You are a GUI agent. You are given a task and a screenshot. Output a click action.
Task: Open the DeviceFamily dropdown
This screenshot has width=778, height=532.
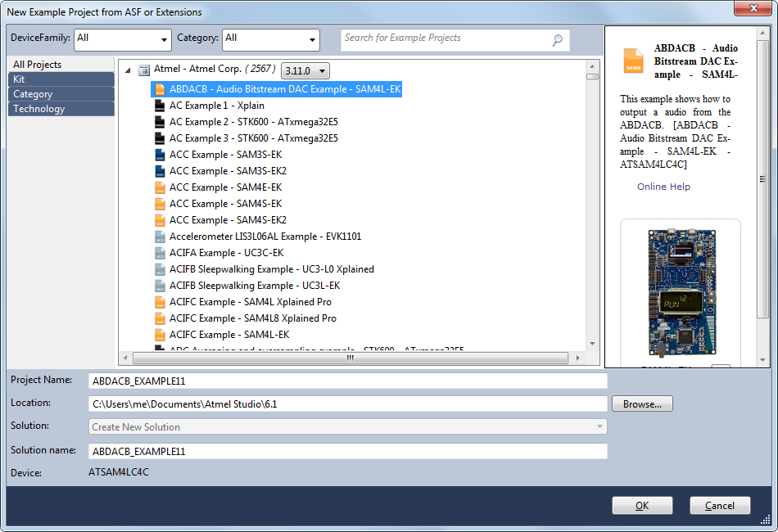pos(123,39)
